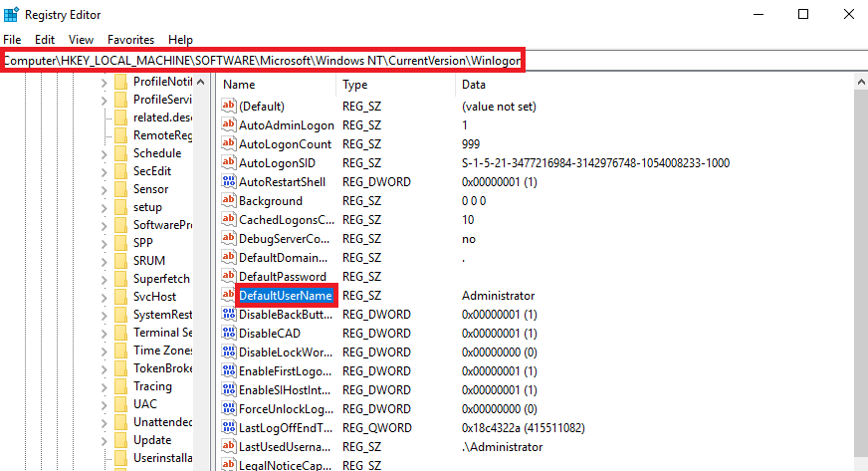
Task: Click the folder icon for Superfetch
Action: (119, 279)
